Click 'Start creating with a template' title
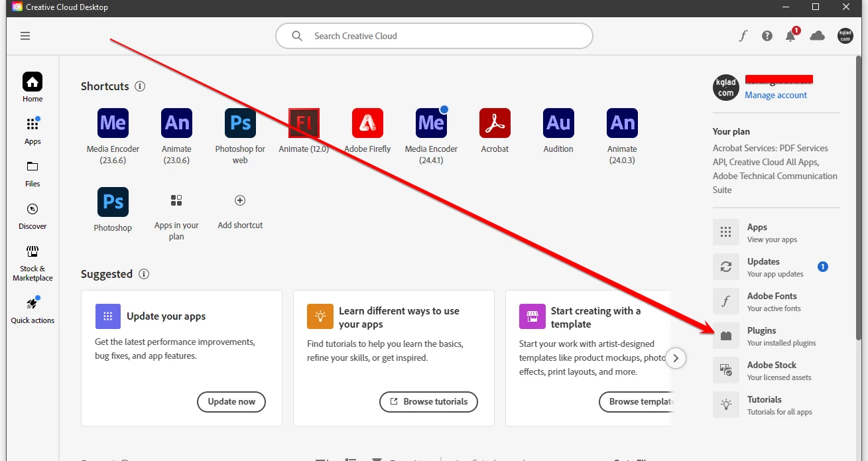Viewport: 868px width, 461px height. tap(595, 317)
